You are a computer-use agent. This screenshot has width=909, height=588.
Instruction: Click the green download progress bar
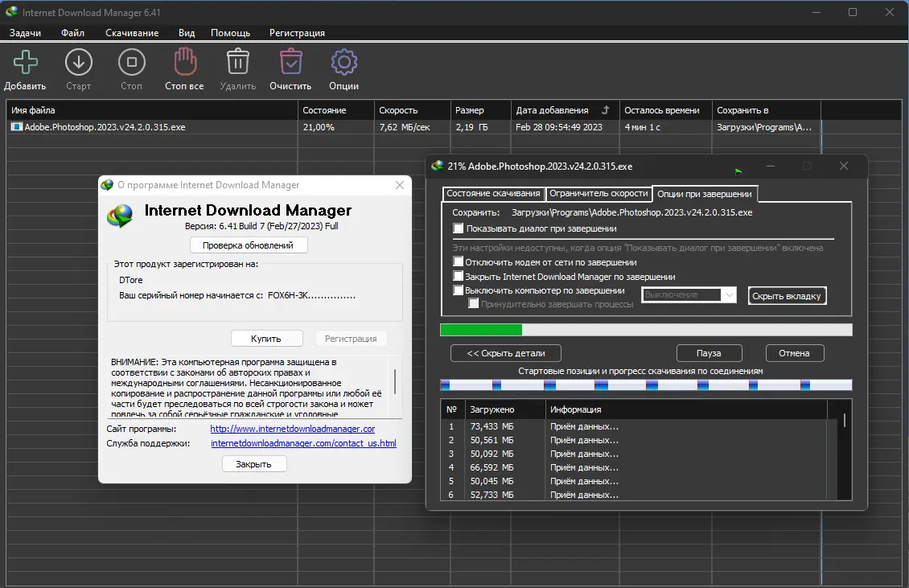(481, 329)
